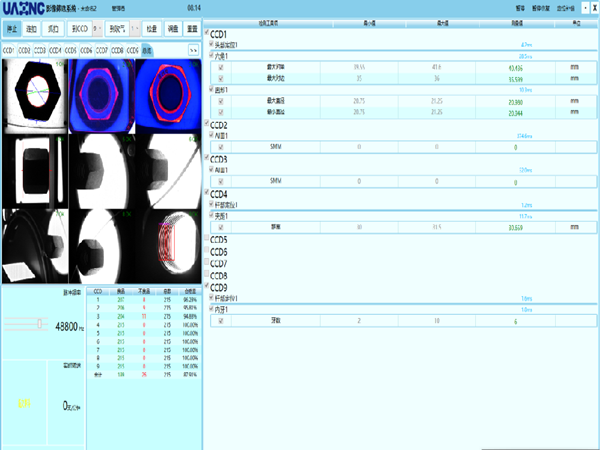Screen dimensions: 600x450
Task: Select the blue hex nut image with red outline
Action: pyautogui.click(x=166, y=95)
